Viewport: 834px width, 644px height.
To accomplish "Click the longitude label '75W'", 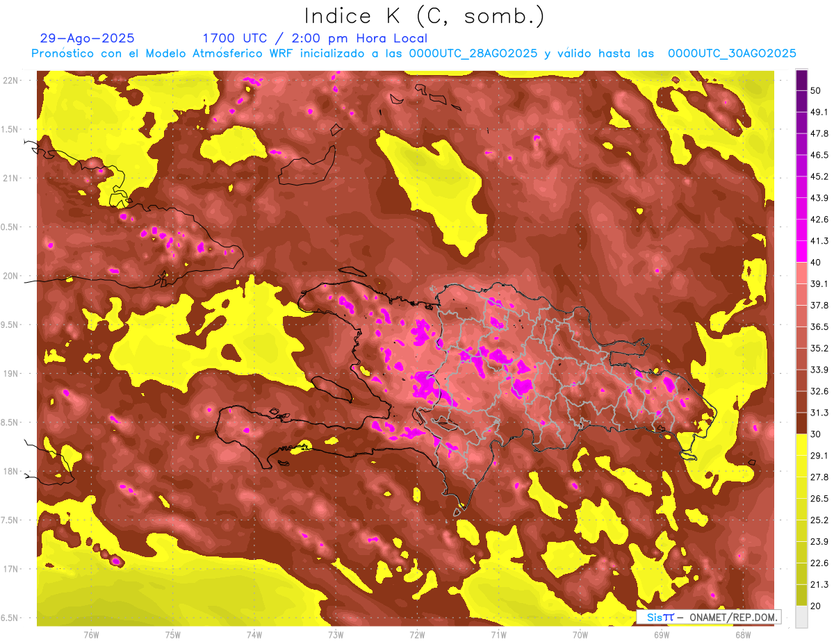I will pos(173,634).
